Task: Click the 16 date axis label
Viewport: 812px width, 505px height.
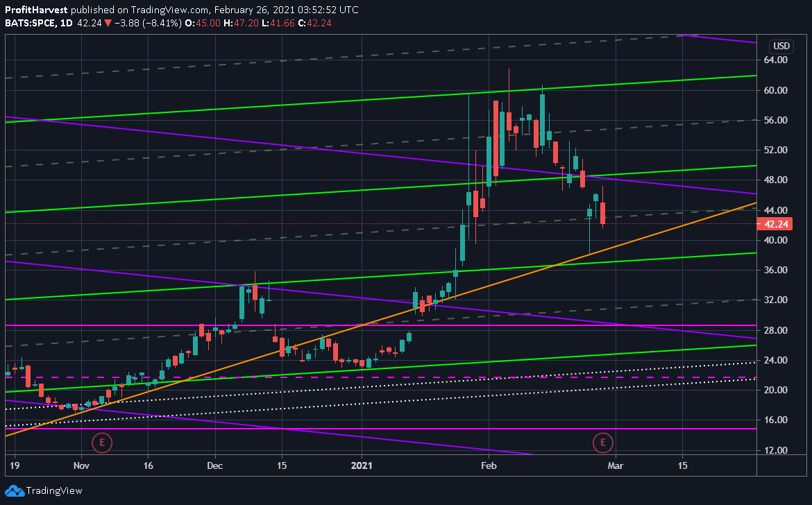Action: [x=148, y=465]
